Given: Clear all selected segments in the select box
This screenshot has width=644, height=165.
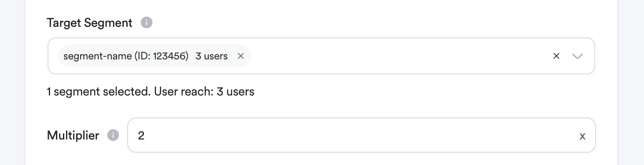Looking at the screenshot, I should [x=556, y=56].
